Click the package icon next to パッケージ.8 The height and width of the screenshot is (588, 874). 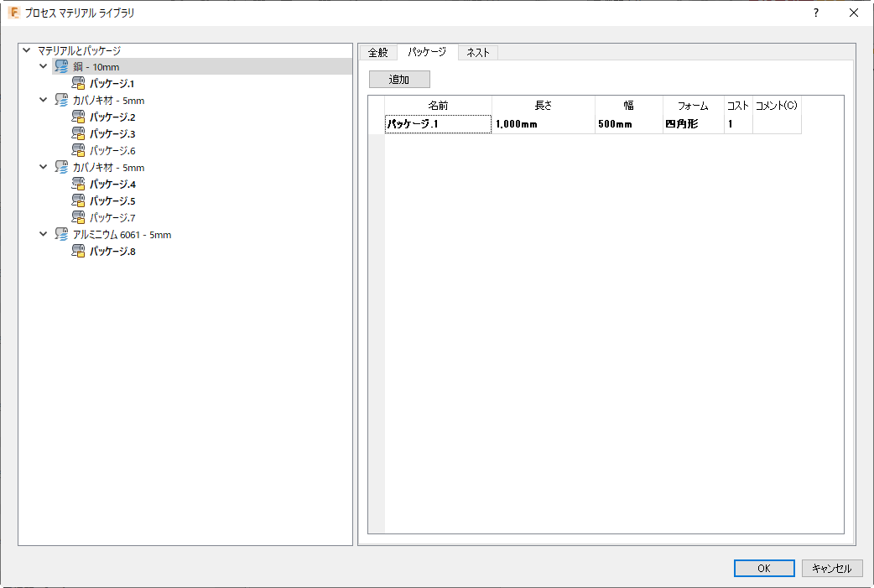[78, 252]
